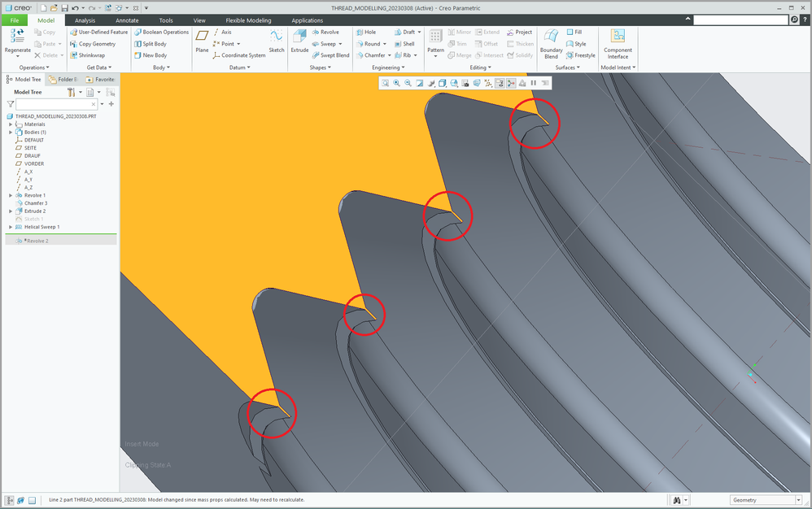The height and width of the screenshot is (509, 812).
Task: Choose the Revolve tool in Shapes
Action: 325,33
